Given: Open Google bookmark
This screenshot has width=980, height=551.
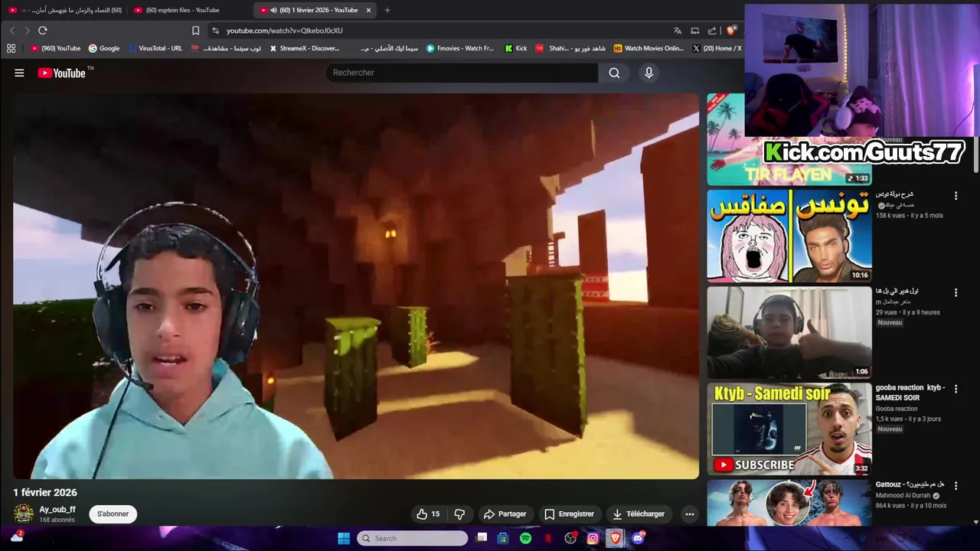Looking at the screenshot, I should point(104,48).
